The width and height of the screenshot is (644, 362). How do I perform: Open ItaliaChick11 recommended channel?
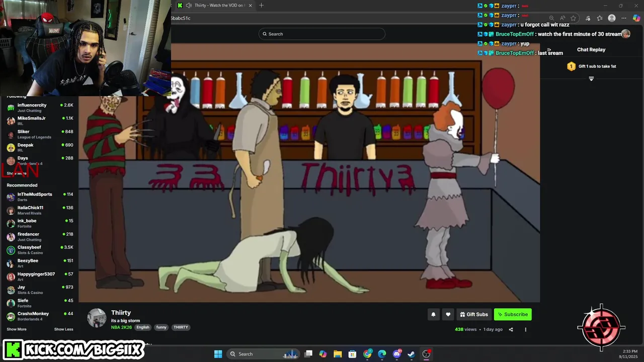click(x=39, y=210)
